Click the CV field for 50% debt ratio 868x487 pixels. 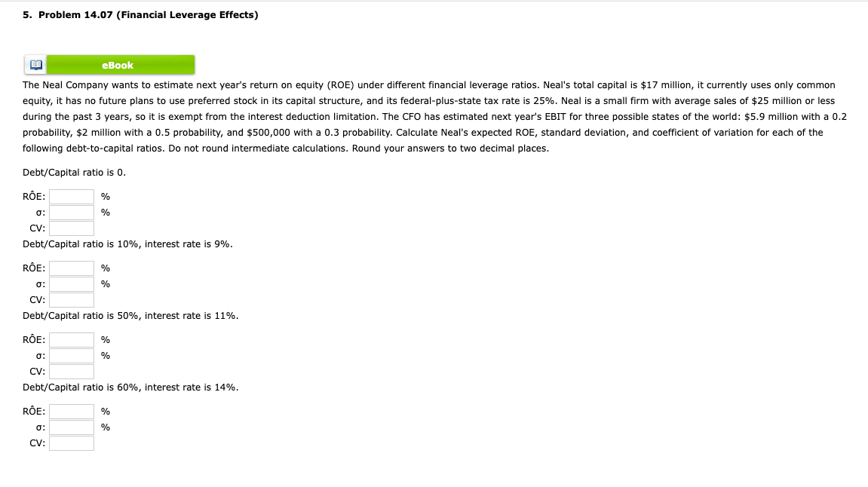(71, 371)
